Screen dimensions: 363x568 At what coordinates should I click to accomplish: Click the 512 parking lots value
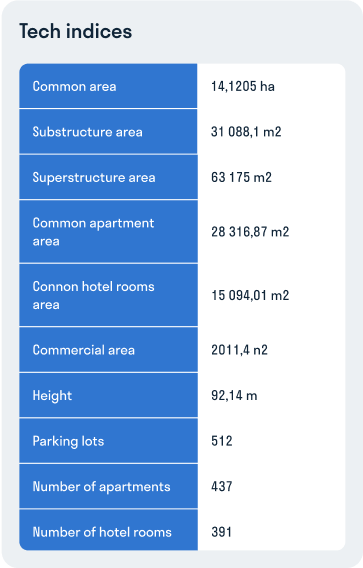point(222,441)
